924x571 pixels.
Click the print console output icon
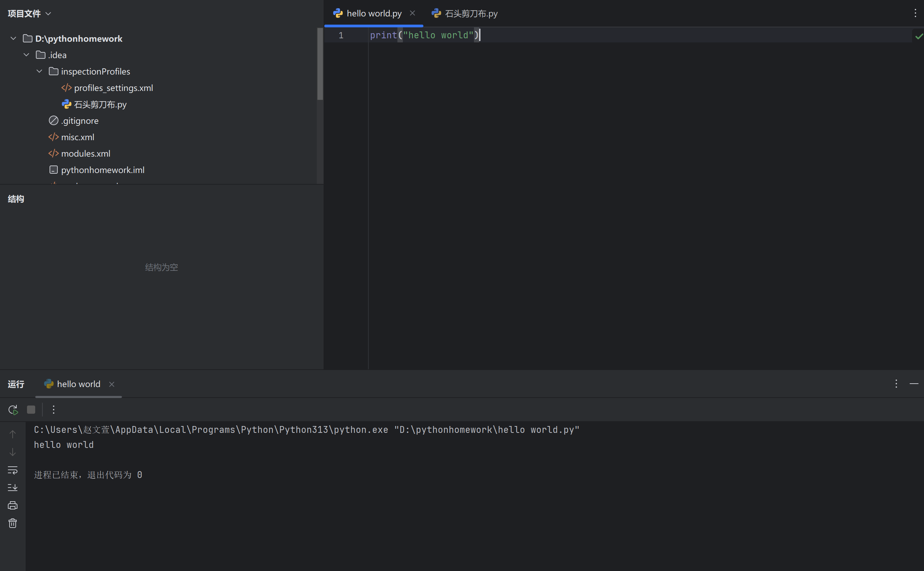click(x=12, y=505)
